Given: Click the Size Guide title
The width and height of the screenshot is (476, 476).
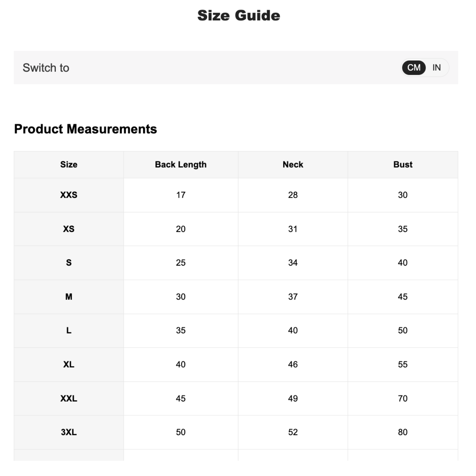Looking at the screenshot, I should click(x=239, y=16).
